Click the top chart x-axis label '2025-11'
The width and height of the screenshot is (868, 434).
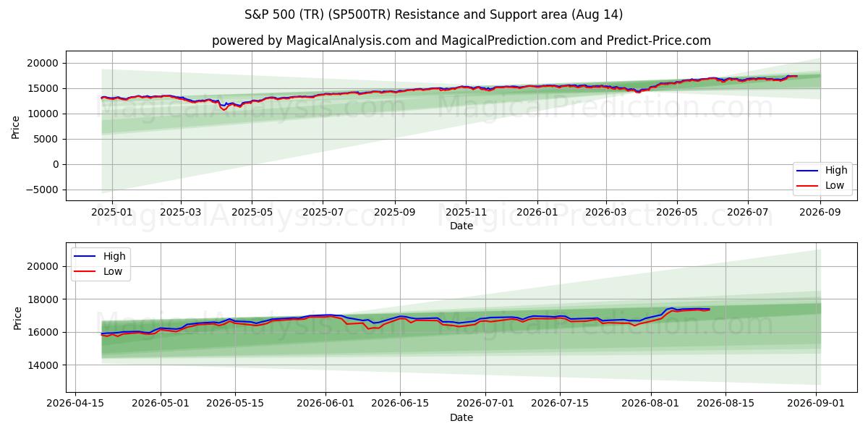point(467,213)
